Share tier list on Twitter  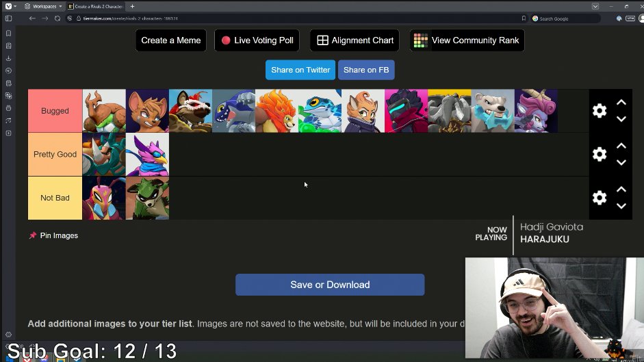click(x=300, y=70)
